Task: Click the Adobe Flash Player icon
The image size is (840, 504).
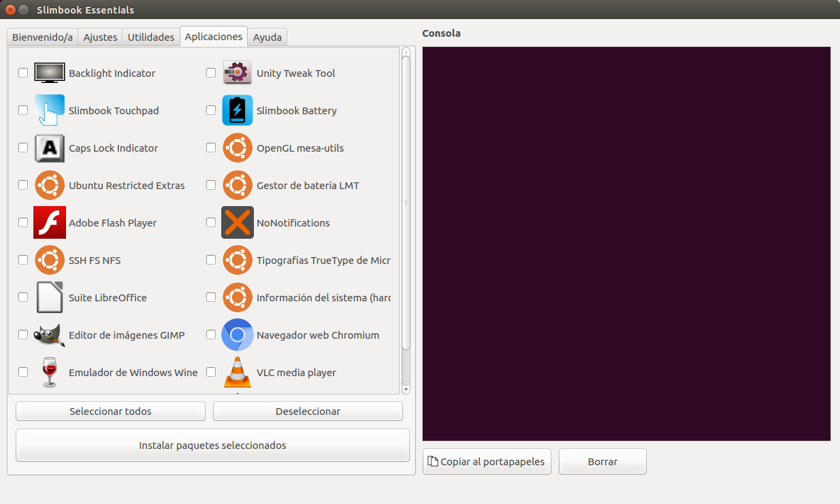Action: coord(49,222)
